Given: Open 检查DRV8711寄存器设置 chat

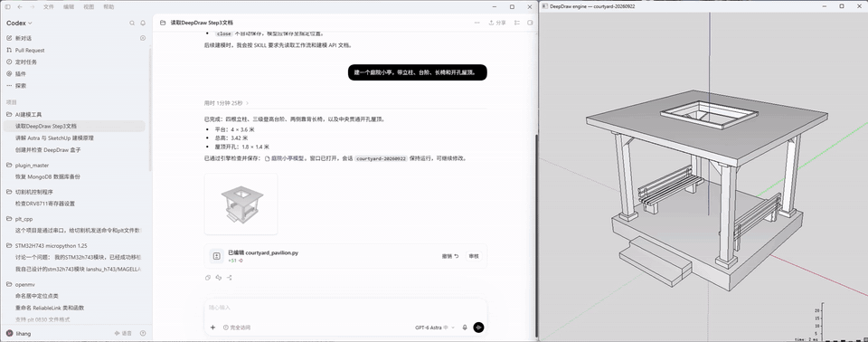Looking at the screenshot, I should click(45, 204).
